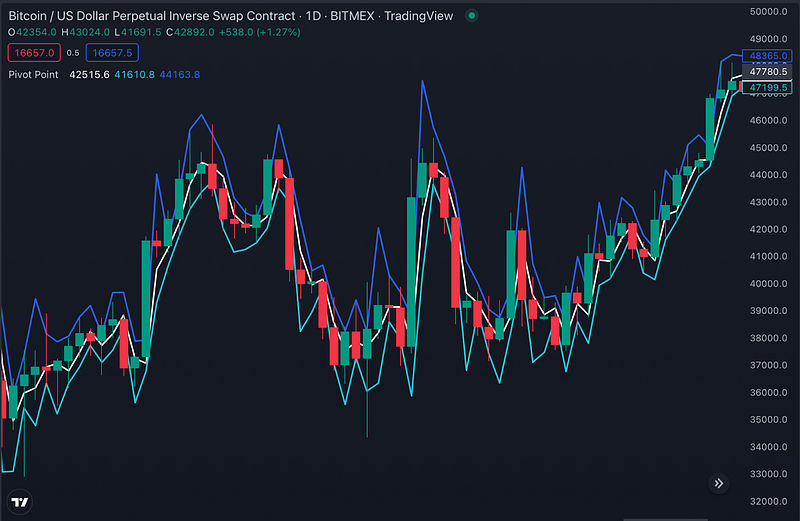Click the Pivot Point indicator label
Screen dimensions: 800x521
point(33,75)
